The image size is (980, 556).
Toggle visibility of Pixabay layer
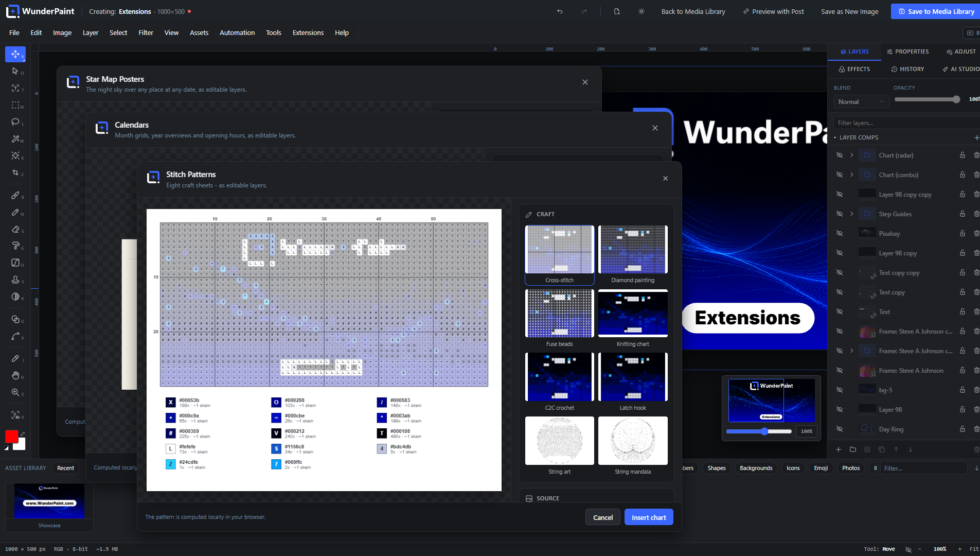(x=840, y=233)
